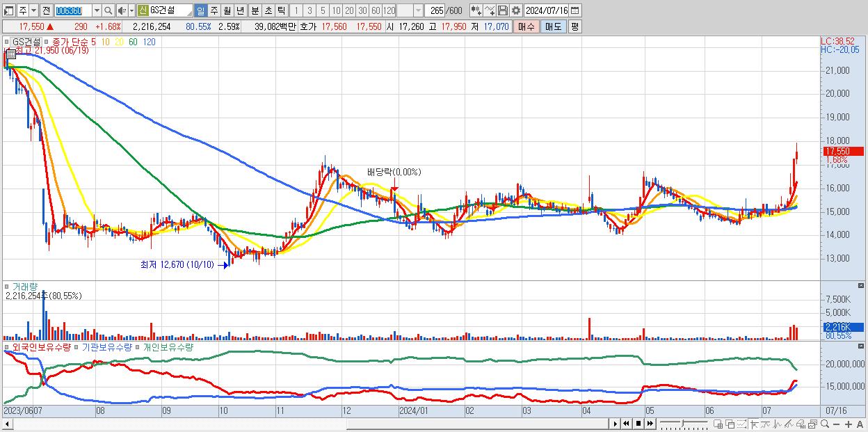Viewport: 868px width, 432px height.
Task: Toggle the GS건설 series legend
Action: pyautogui.click(x=26, y=42)
